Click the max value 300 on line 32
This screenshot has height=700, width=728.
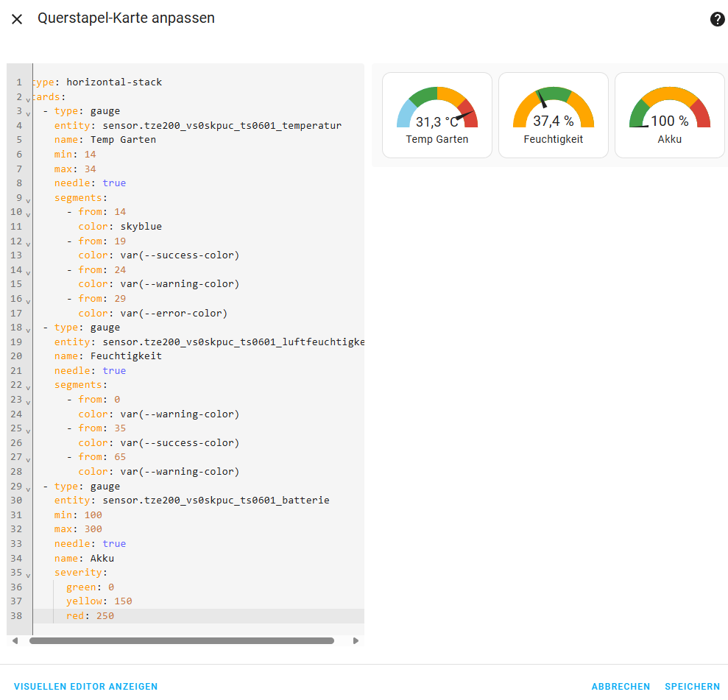(93, 529)
